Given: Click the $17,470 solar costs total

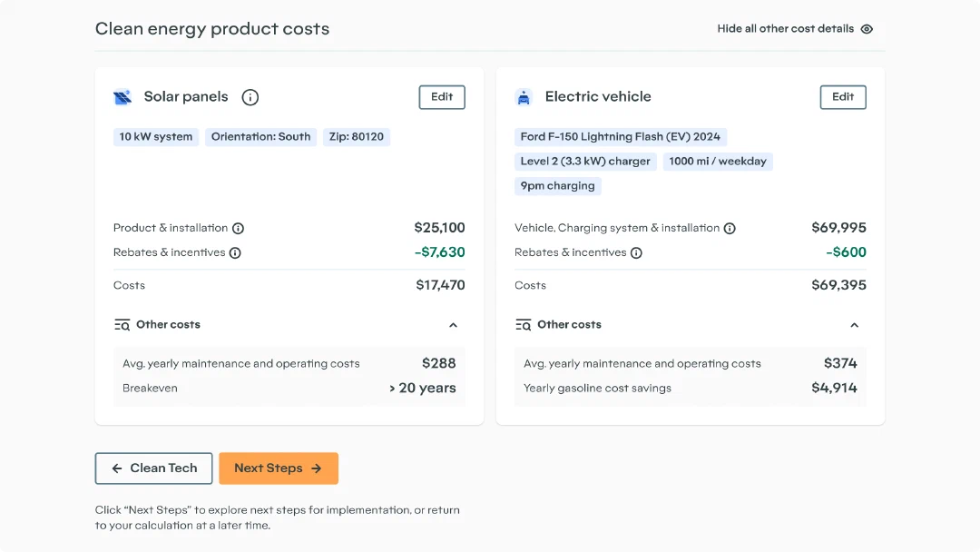Looking at the screenshot, I should click(x=441, y=285).
